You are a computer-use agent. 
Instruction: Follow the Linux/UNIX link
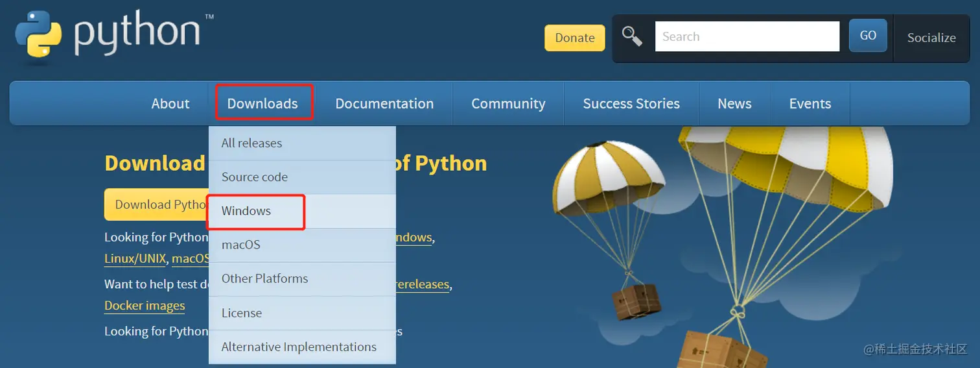click(135, 258)
